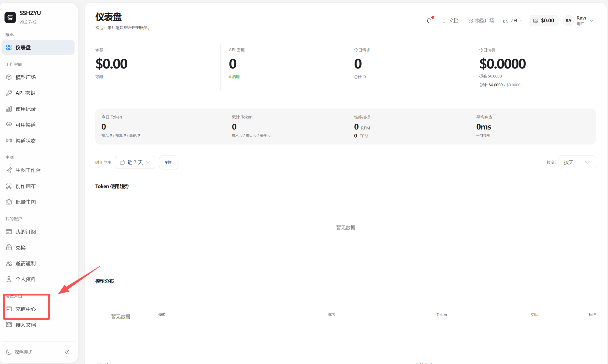Open the 近 7 天 time range dropdown

click(x=135, y=162)
